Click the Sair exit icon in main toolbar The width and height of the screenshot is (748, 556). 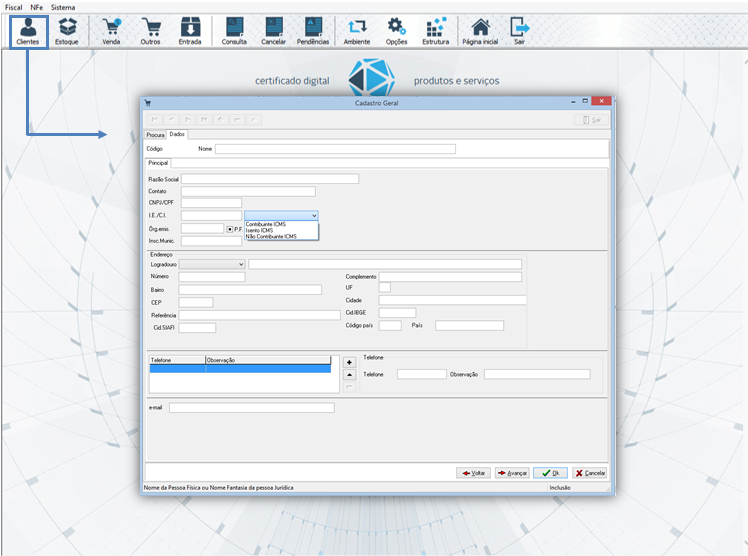pos(519,31)
